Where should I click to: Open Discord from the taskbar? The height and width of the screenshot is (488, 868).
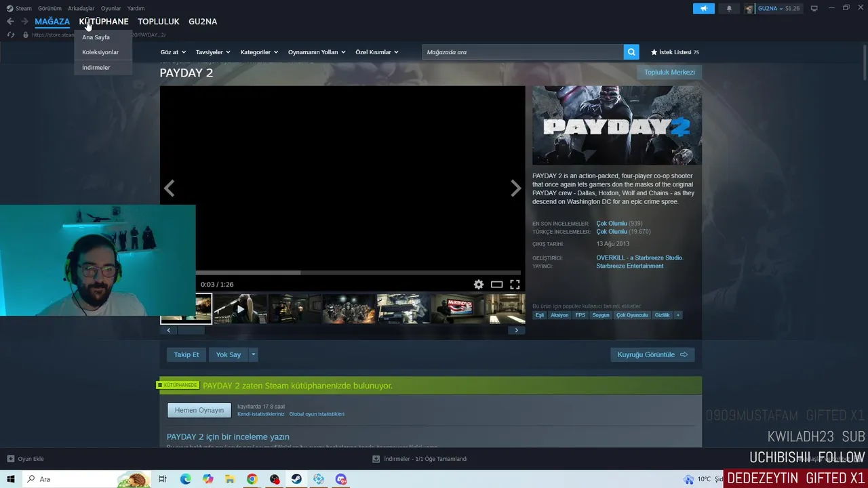tap(341, 479)
